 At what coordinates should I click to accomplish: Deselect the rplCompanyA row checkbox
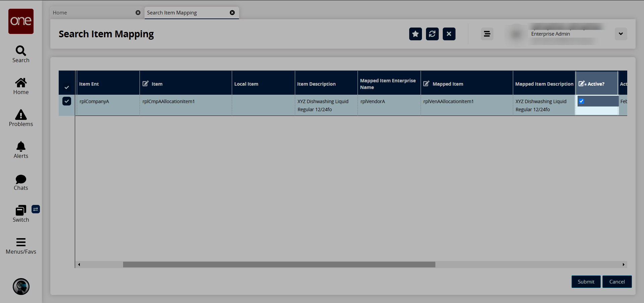pos(67,101)
